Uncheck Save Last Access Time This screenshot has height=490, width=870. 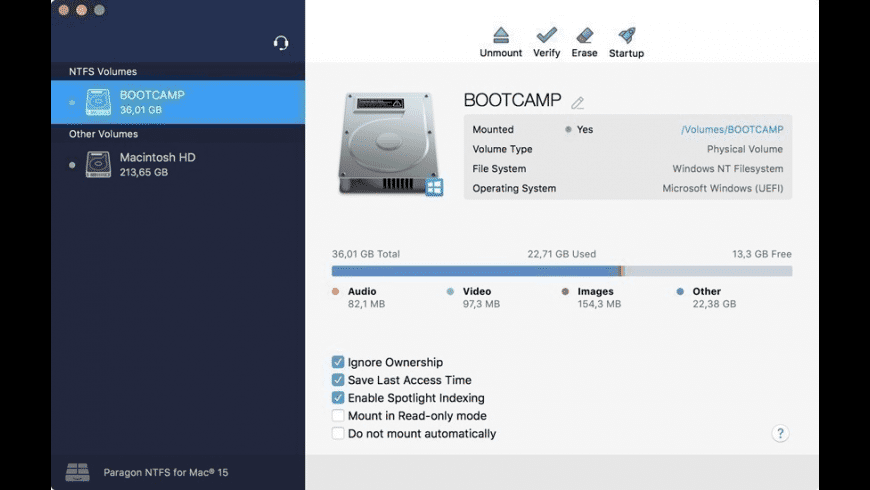click(338, 380)
